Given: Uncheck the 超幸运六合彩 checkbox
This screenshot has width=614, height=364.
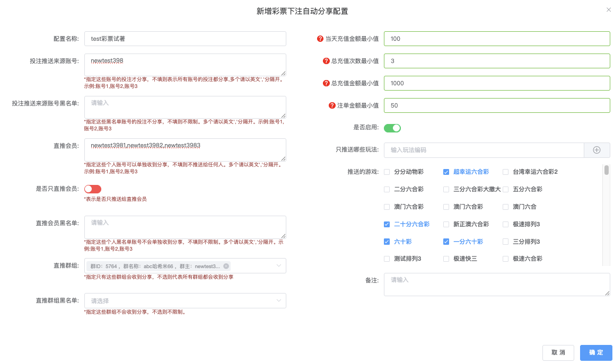Looking at the screenshot, I should (x=446, y=172).
